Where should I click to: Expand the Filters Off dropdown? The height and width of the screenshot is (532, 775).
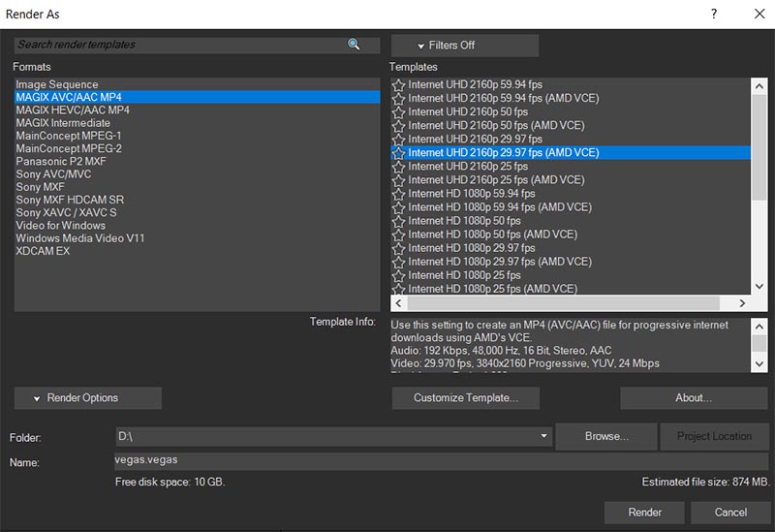pyautogui.click(x=465, y=46)
